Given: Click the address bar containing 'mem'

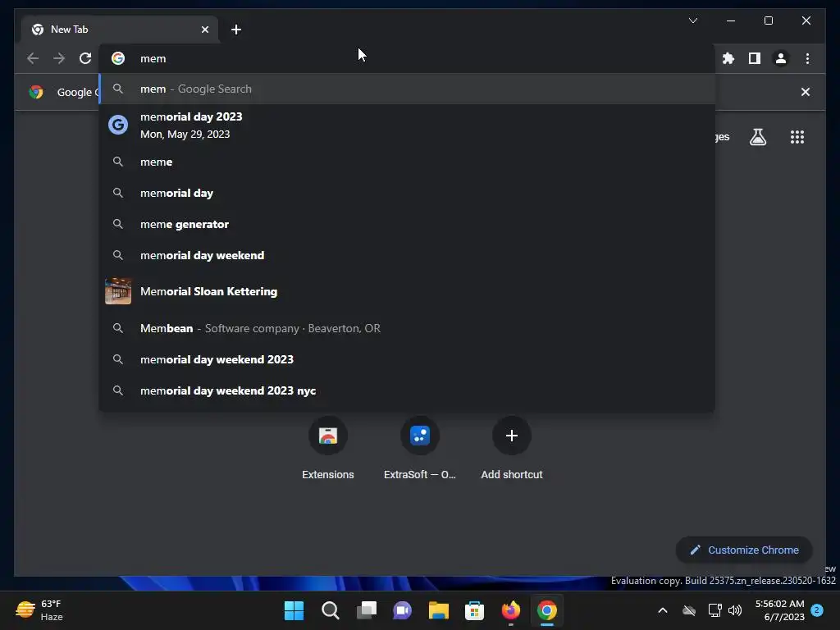Looking at the screenshot, I should [x=407, y=58].
